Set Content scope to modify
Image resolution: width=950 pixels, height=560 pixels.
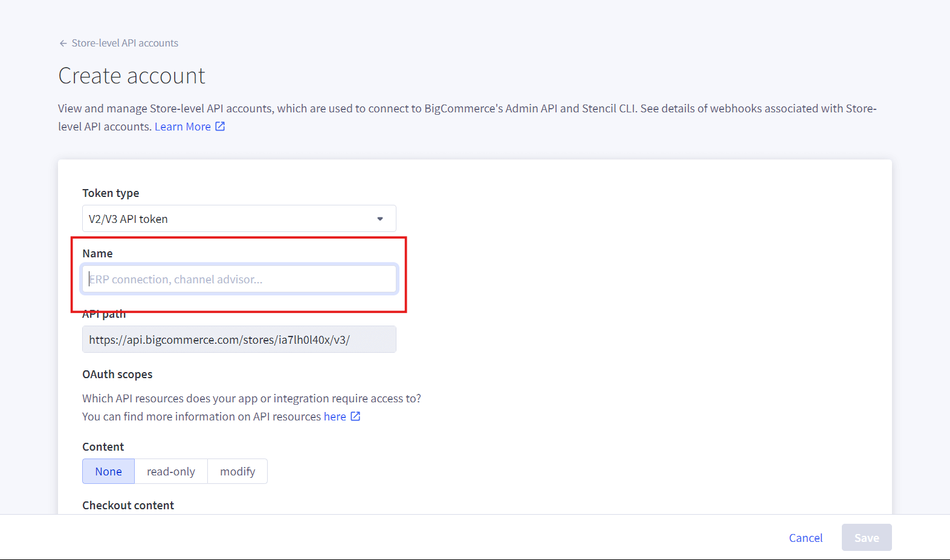(x=237, y=472)
